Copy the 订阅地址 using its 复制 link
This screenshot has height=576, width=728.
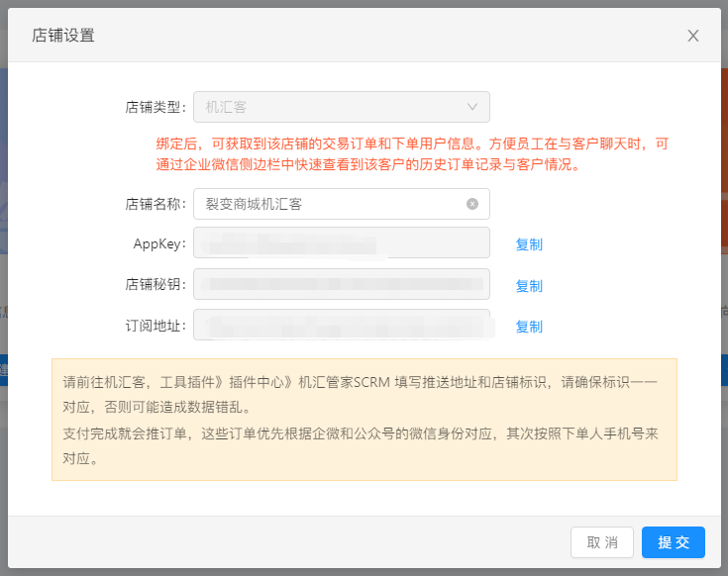point(529,327)
